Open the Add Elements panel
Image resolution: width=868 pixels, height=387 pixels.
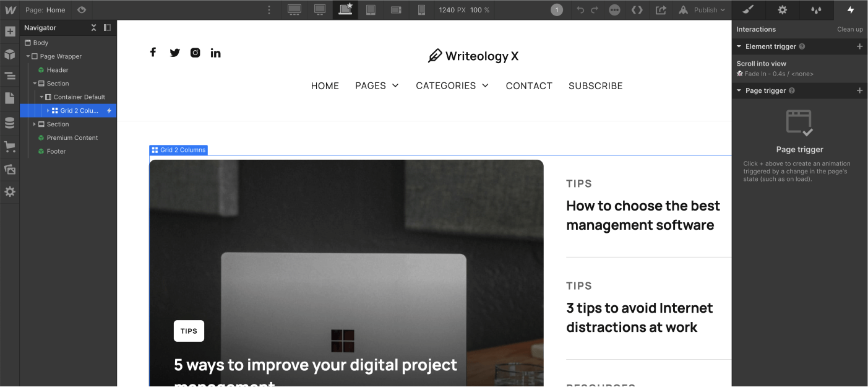tap(10, 32)
